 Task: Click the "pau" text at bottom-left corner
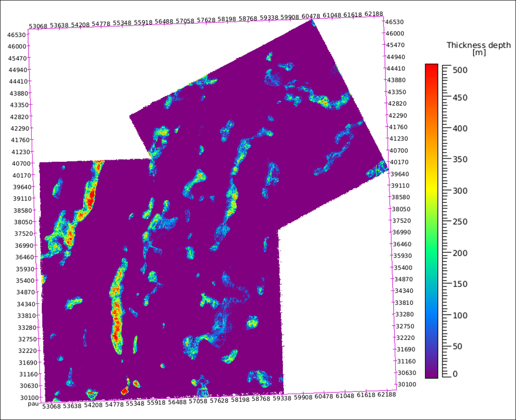point(32,403)
